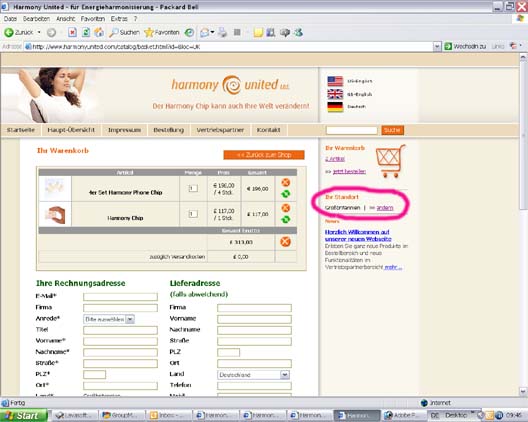Open the Favoriten star toolbar button
The height and width of the screenshot is (422, 528).
point(162,32)
